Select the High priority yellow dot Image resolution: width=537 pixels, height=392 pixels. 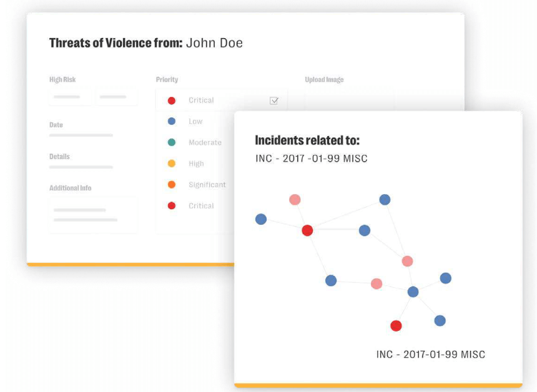(x=171, y=164)
